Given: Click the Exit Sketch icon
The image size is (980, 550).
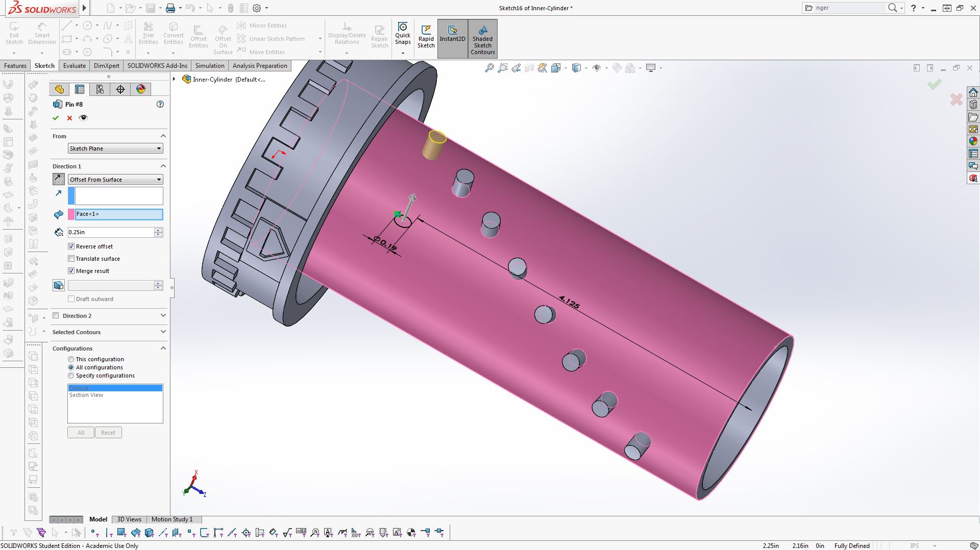Looking at the screenshot, I should 14,33.
